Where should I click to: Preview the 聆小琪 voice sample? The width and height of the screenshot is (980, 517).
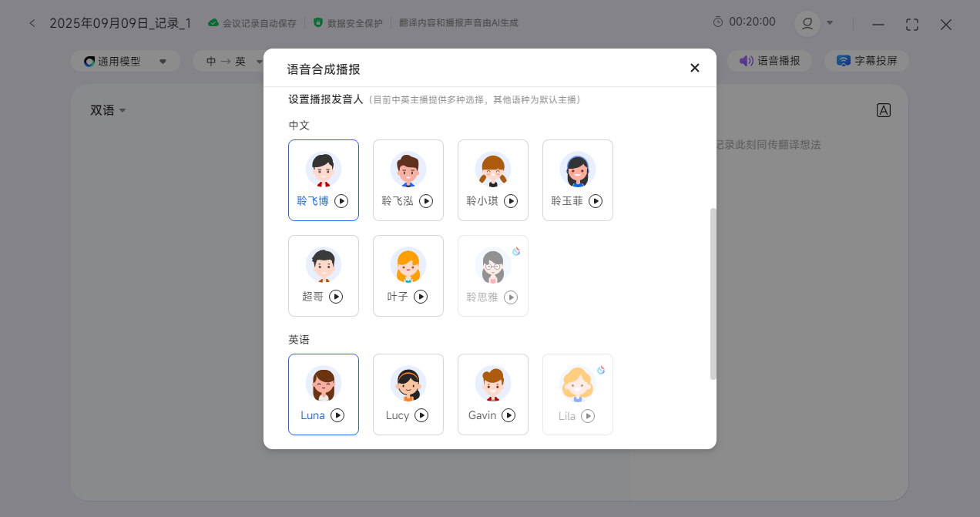(x=511, y=201)
